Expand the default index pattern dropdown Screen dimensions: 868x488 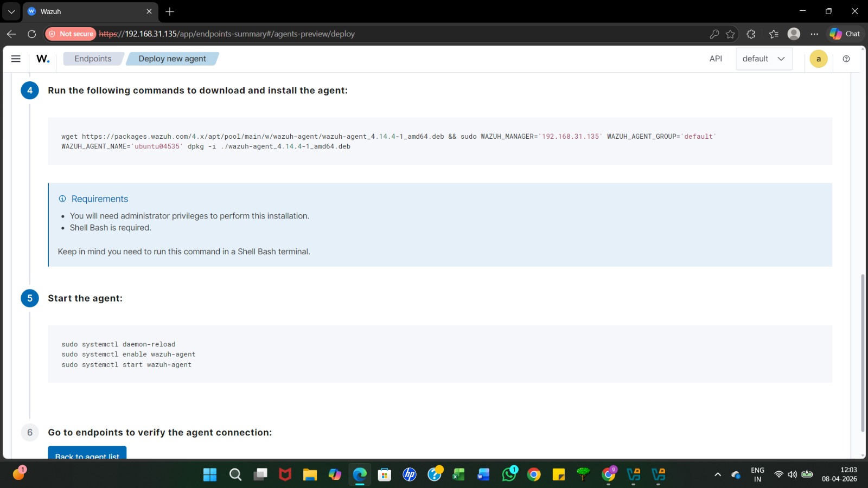[x=764, y=59]
